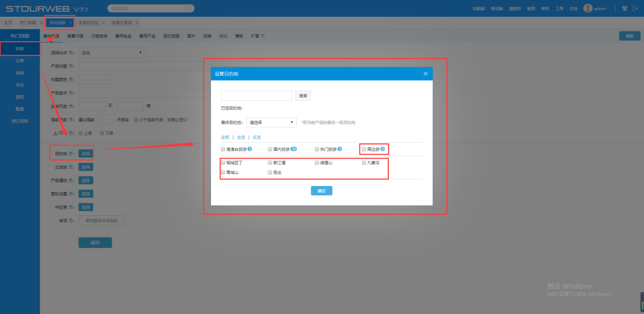Enable the 稻城亚丁 checkbox

(x=223, y=163)
